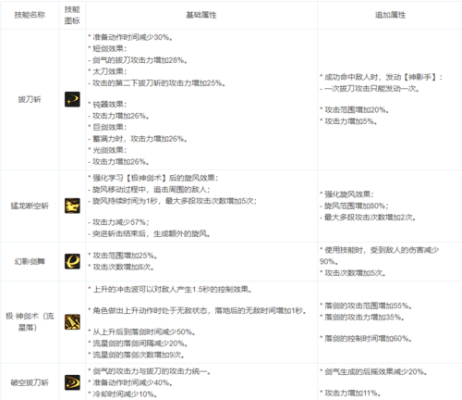Click the 太刀效果 label
Viewport: 462px width, 400px height.
[x=107, y=72]
